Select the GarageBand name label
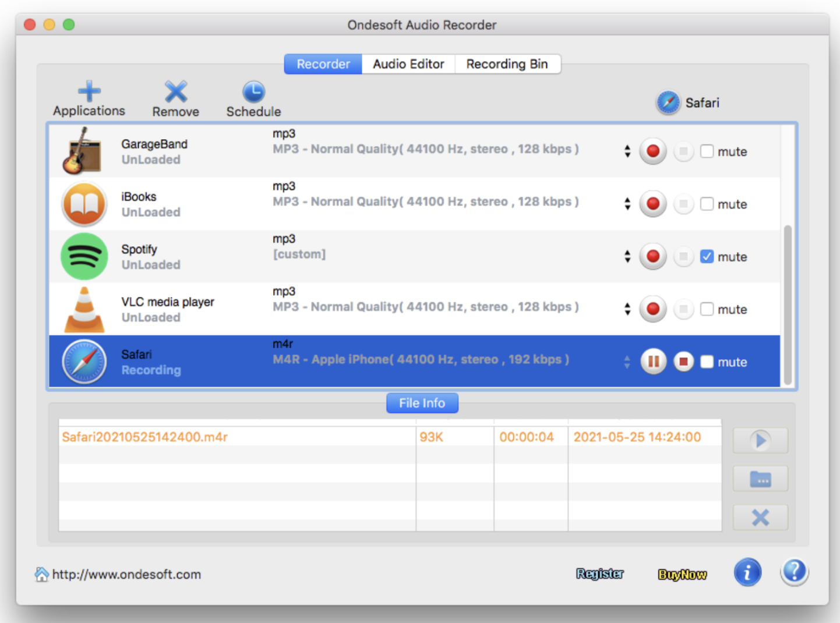This screenshot has width=840, height=623. [154, 144]
